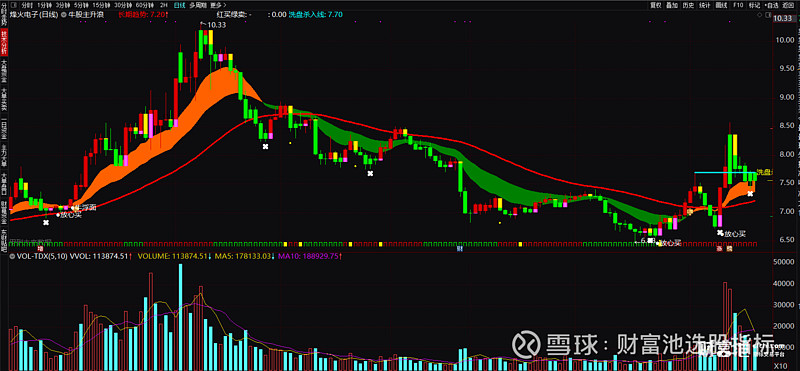800x371 pixels.
Task: Click the square panel icon beside 10.33 box
Action: tap(769, 15)
